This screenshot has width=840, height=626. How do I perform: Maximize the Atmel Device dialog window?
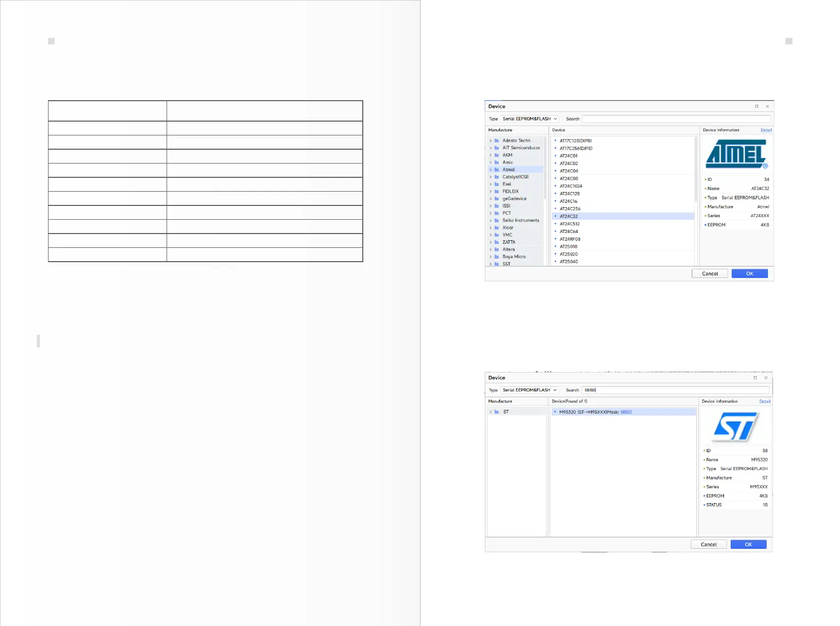tap(757, 106)
